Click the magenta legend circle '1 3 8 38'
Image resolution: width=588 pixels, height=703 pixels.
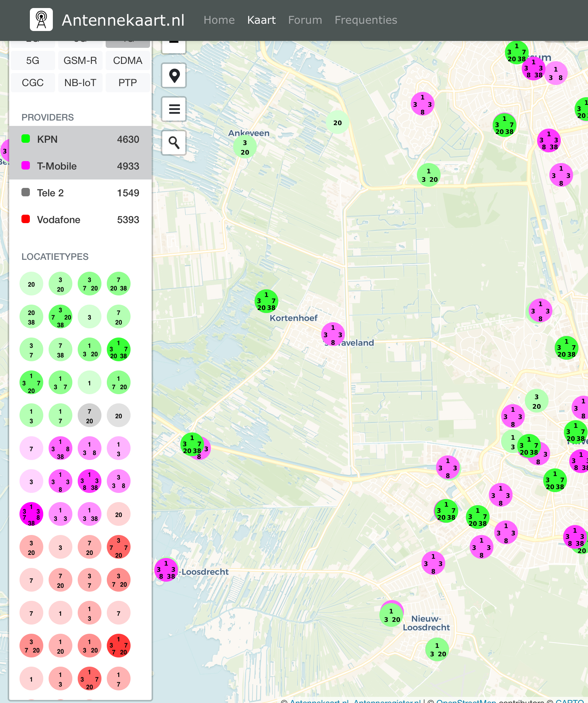point(60,449)
